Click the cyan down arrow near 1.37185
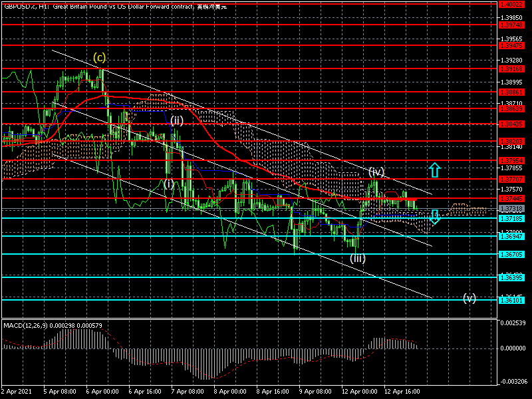This screenshot has width=532, height=399. [435, 217]
